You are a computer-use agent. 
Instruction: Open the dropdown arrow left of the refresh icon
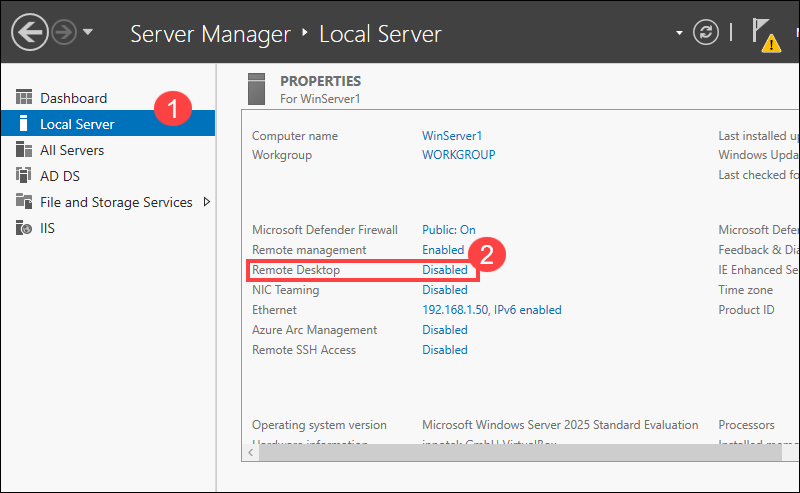point(681,32)
